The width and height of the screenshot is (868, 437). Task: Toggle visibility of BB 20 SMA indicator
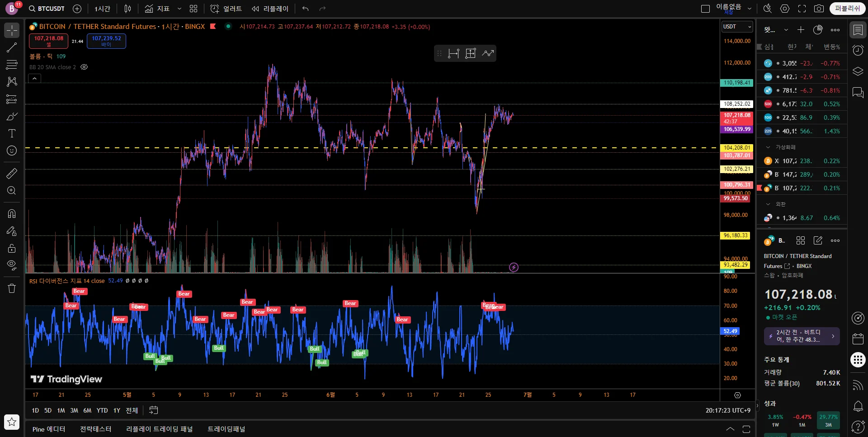coord(84,67)
